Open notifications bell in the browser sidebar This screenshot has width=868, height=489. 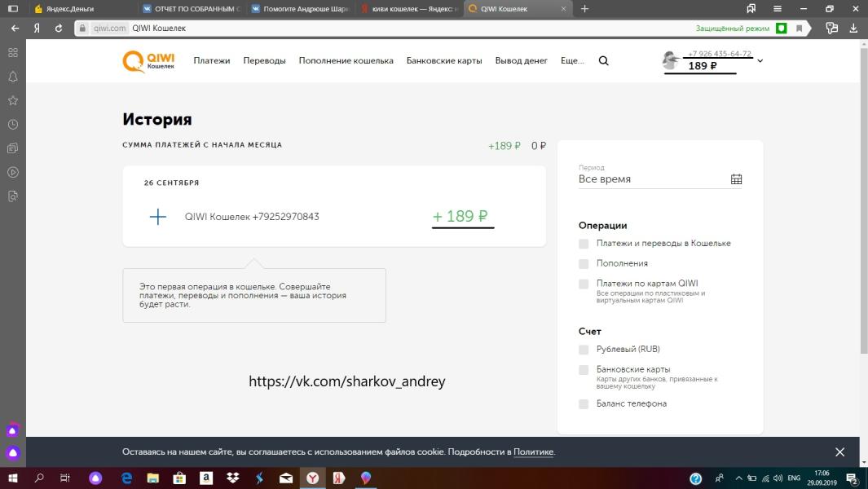click(x=13, y=77)
